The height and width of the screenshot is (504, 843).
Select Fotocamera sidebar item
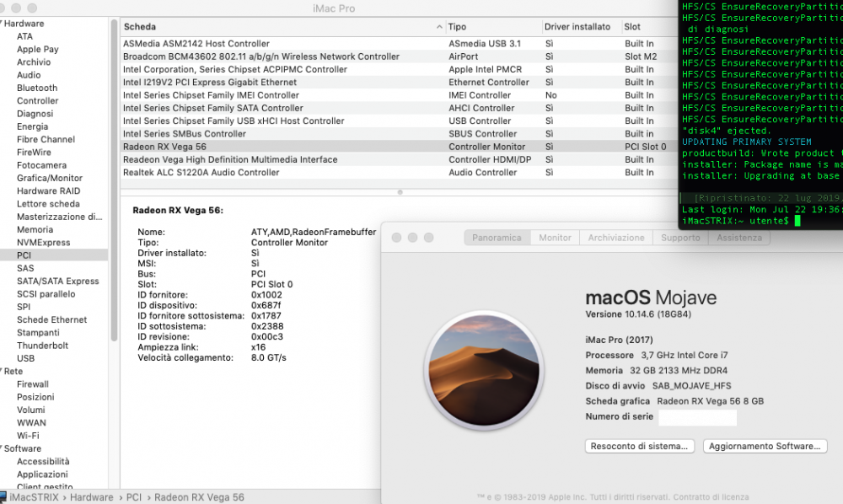[41, 165]
